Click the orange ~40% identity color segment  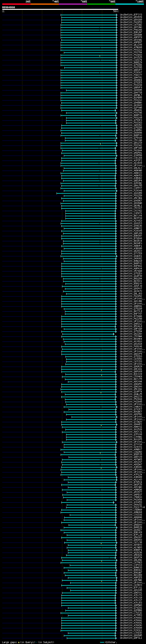45,4
